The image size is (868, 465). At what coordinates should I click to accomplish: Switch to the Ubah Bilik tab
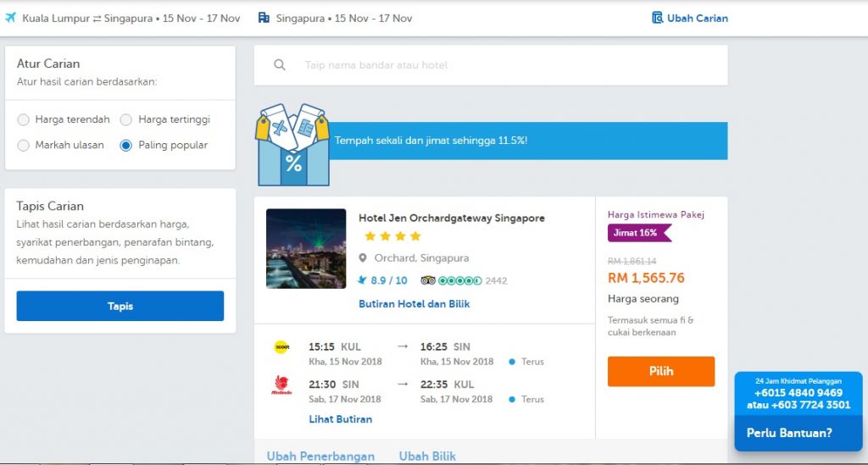[x=427, y=457]
